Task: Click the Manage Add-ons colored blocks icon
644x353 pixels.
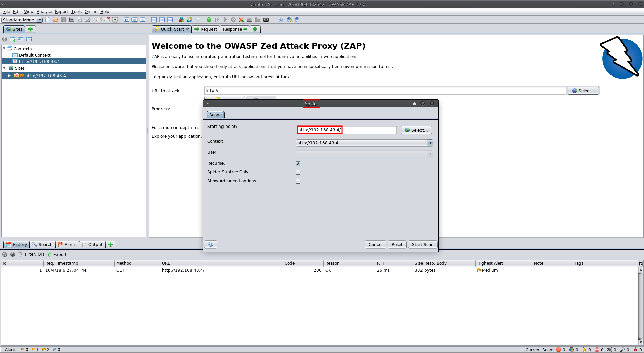Action: [x=181, y=20]
